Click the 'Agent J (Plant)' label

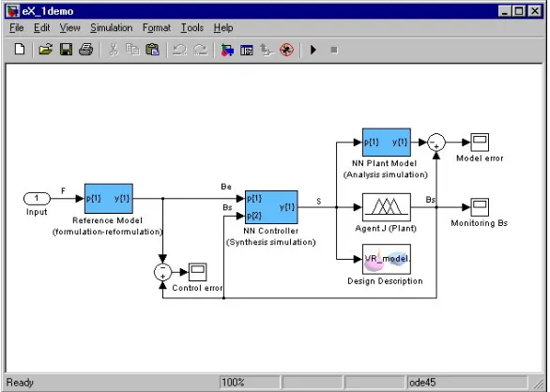(386, 229)
